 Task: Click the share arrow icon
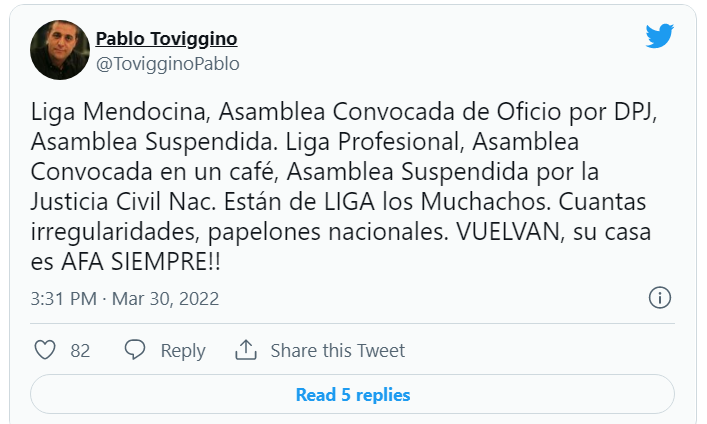245,350
